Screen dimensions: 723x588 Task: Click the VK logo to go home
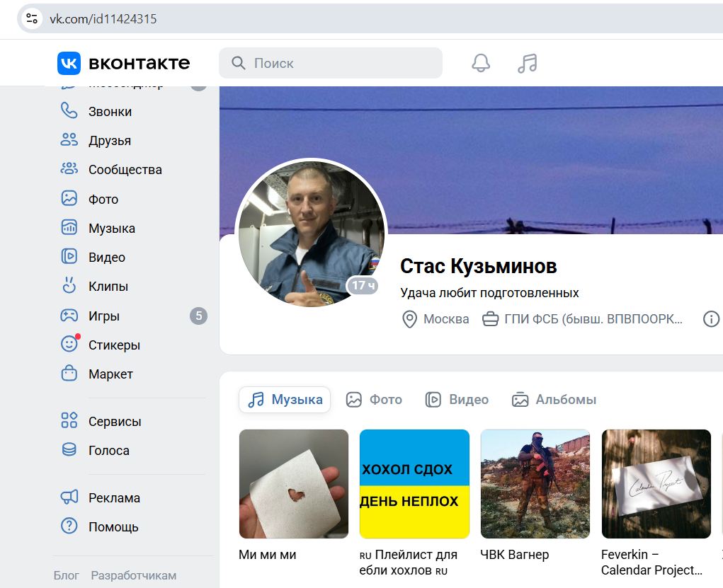pyautogui.click(x=124, y=63)
